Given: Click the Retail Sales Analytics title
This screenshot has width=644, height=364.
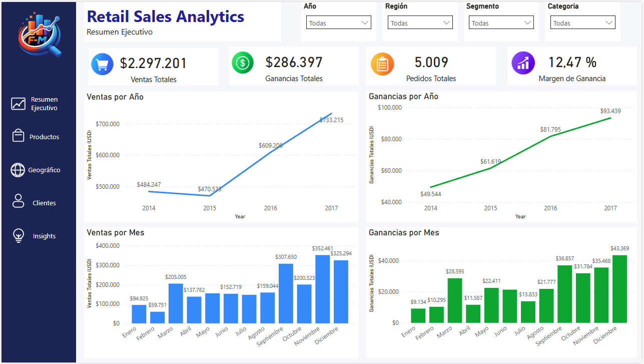Looking at the screenshot, I should (166, 17).
